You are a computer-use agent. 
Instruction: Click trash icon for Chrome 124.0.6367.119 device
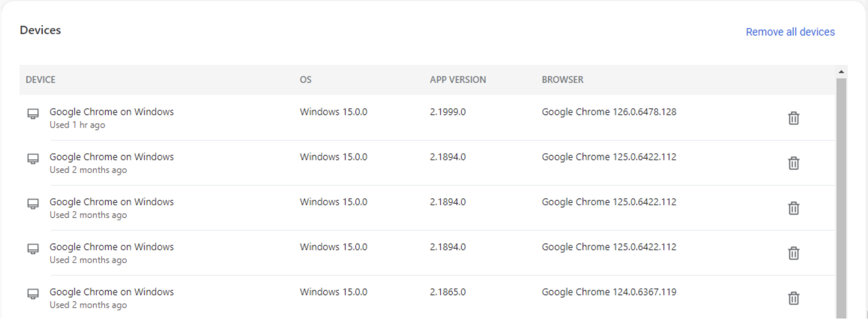793,298
